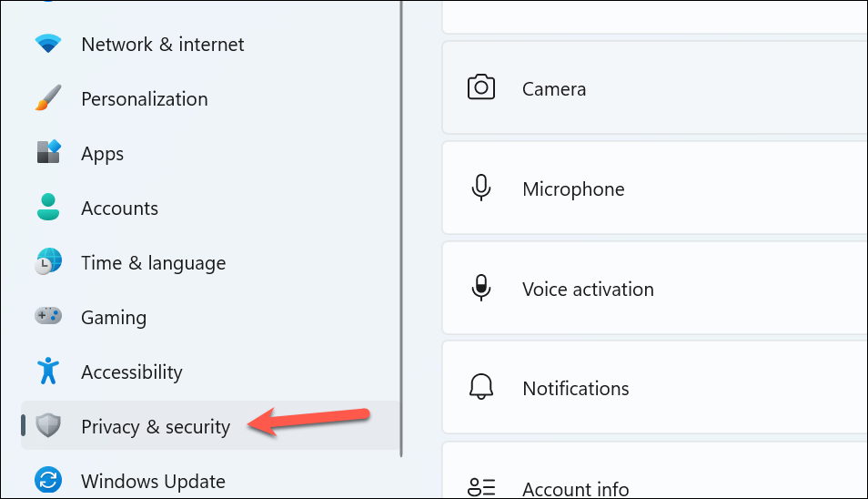Open Voice activation permission settings
868x499 pixels.
655,288
